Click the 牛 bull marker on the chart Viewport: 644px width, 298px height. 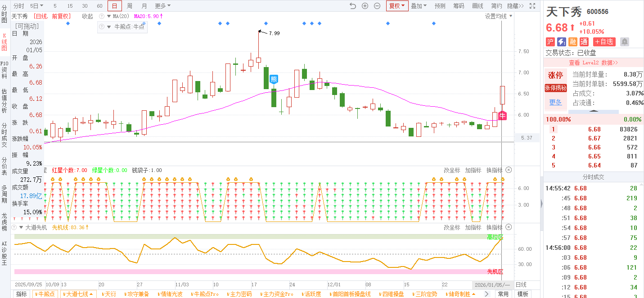(503, 116)
